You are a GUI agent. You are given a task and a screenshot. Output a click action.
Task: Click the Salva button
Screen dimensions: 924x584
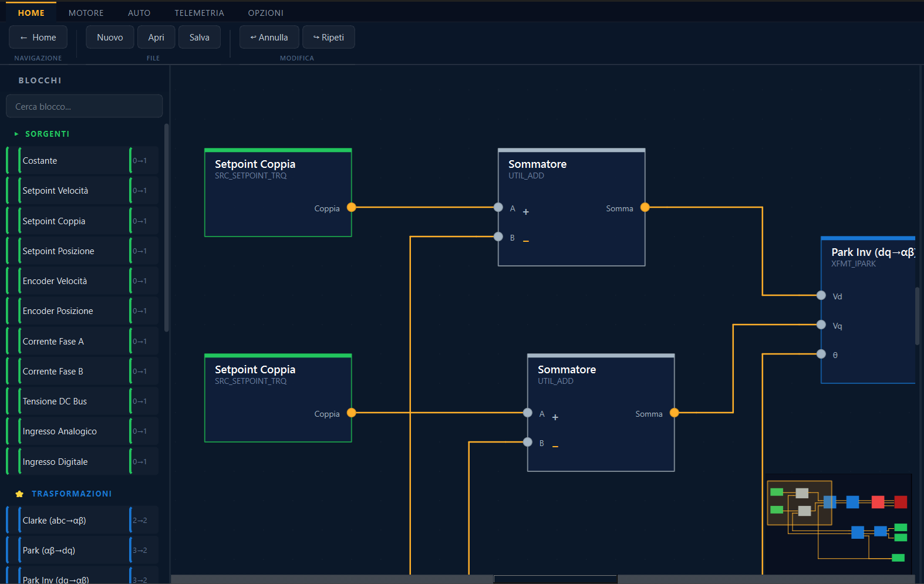click(200, 37)
